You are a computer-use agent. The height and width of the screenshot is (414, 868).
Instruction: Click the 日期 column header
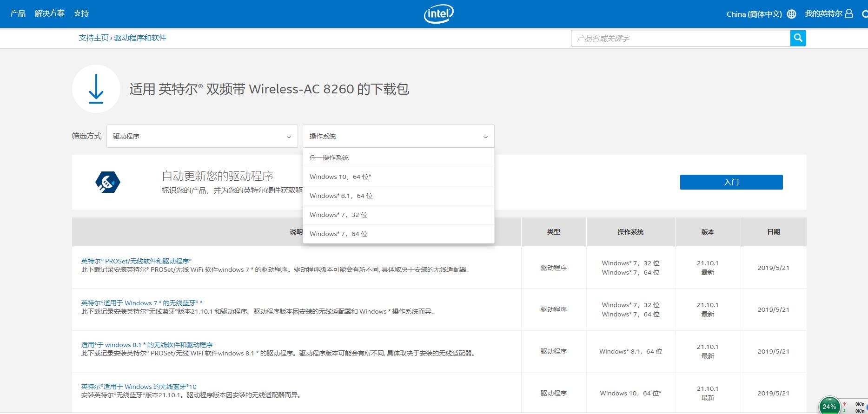774,232
